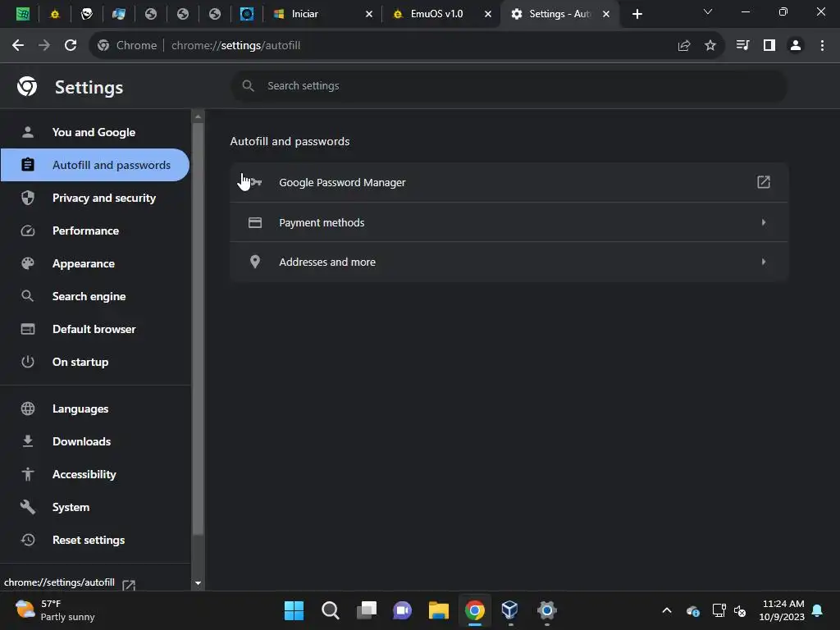This screenshot has width=840, height=630.
Task: Open Payment methods row
Action: click(x=509, y=222)
